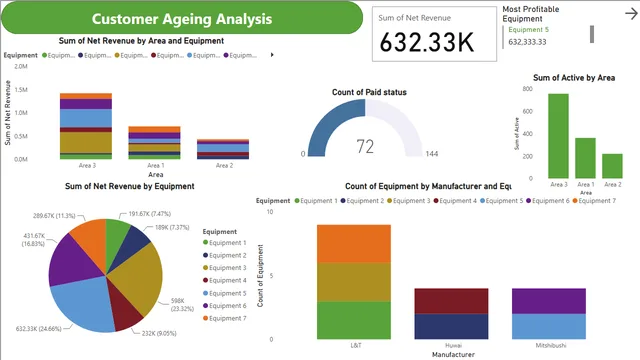Click Equipment 4 in Manufacturer chart legend
Screen dimensions: 640x360
click(x=455, y=201)
